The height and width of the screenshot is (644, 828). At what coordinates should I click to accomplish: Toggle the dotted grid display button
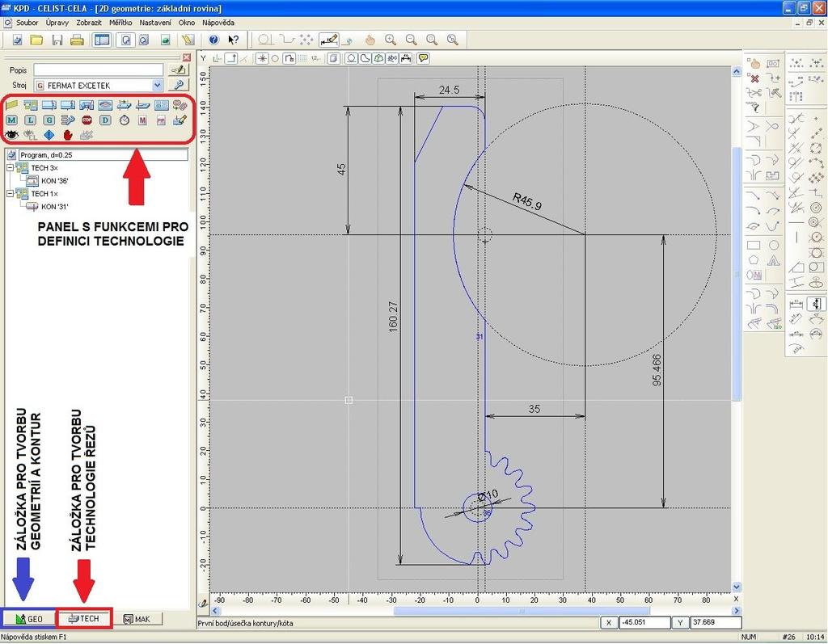(302, 59)
